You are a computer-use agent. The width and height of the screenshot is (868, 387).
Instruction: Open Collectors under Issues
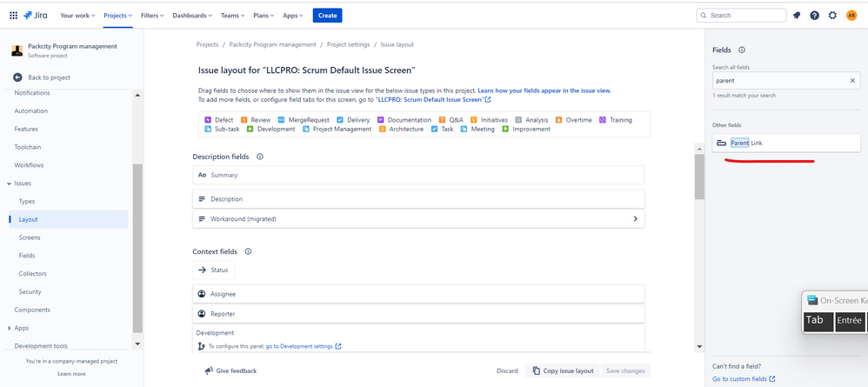[x=33, y=273]
